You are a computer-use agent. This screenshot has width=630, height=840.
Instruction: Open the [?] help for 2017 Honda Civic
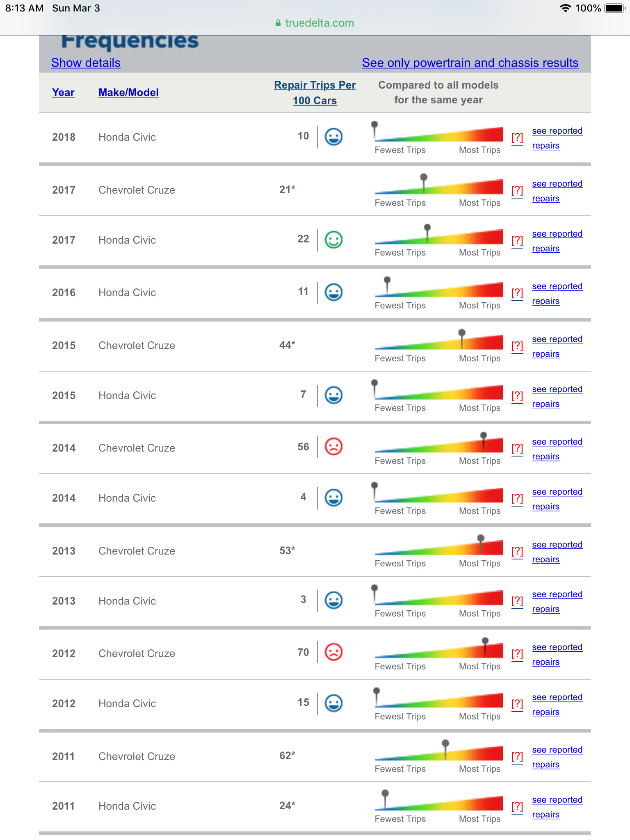coord(517,240)
